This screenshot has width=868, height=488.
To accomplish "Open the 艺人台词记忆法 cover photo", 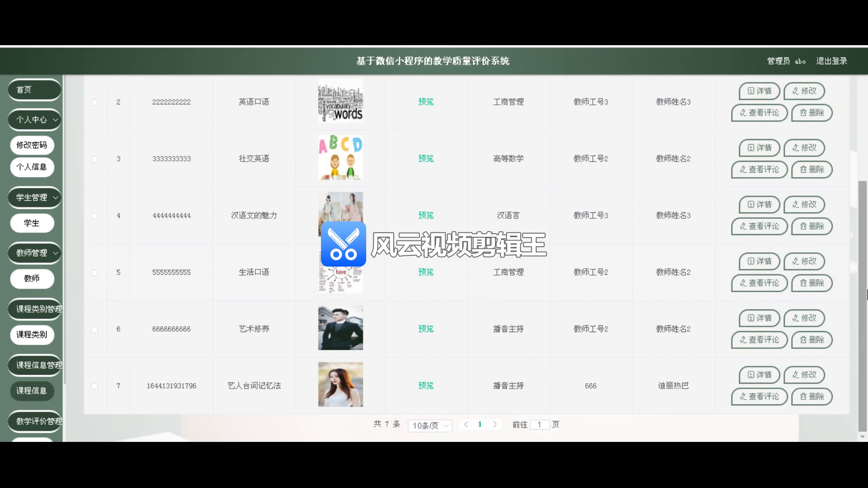I will [340, 385].
